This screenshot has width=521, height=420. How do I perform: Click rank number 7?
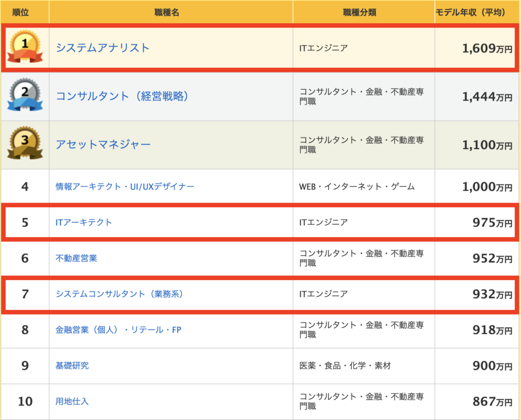click(x=25, y=294)
